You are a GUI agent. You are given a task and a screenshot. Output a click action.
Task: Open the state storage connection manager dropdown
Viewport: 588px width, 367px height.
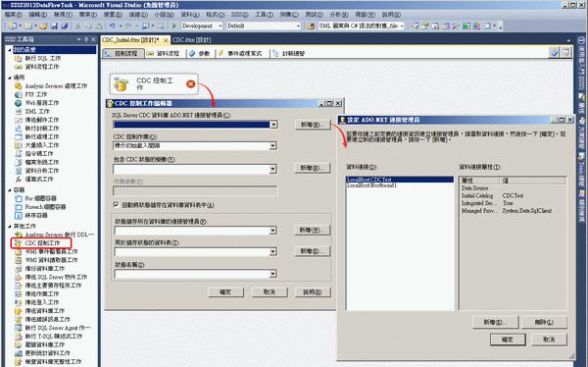point(273,231)
